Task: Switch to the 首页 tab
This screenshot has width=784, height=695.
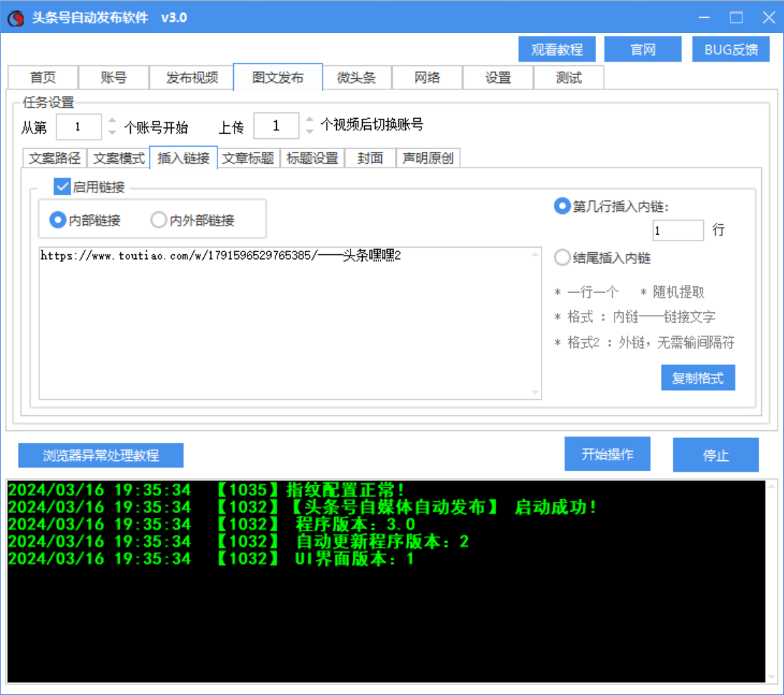Action: tap(43, 77)
